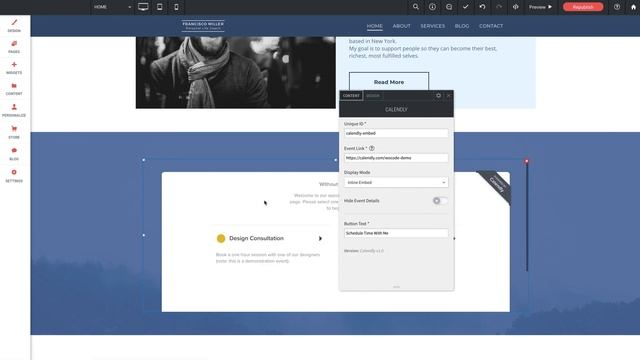Click the info icon in top toolbar
Image resolution: width=640 pixels, height=360 pixels.
432,7
